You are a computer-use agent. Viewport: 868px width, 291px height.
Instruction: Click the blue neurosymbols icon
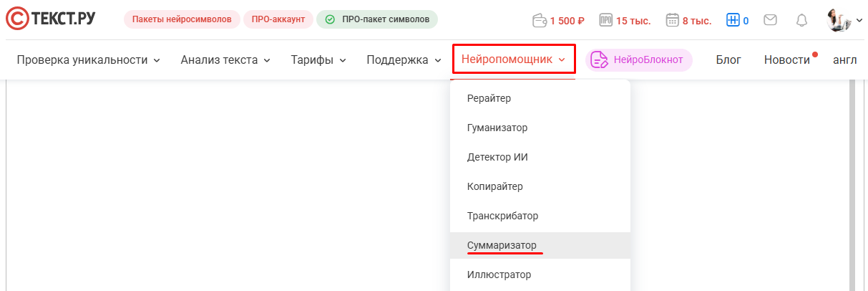pos(732,20)
